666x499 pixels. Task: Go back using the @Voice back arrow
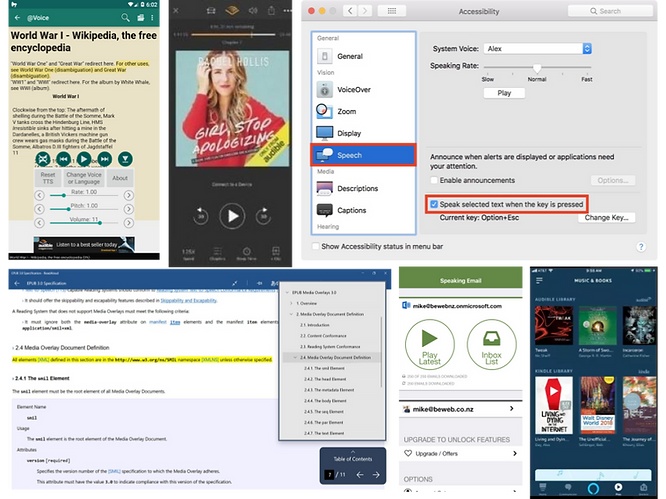pos(17,18)
